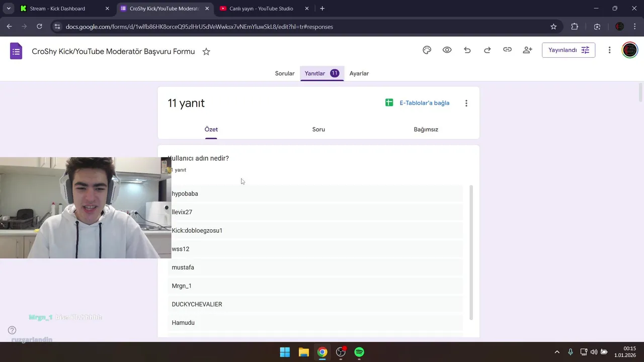644x362 pixels.
Task: Open File Explorer from taskbar
Action: [303, 352]
